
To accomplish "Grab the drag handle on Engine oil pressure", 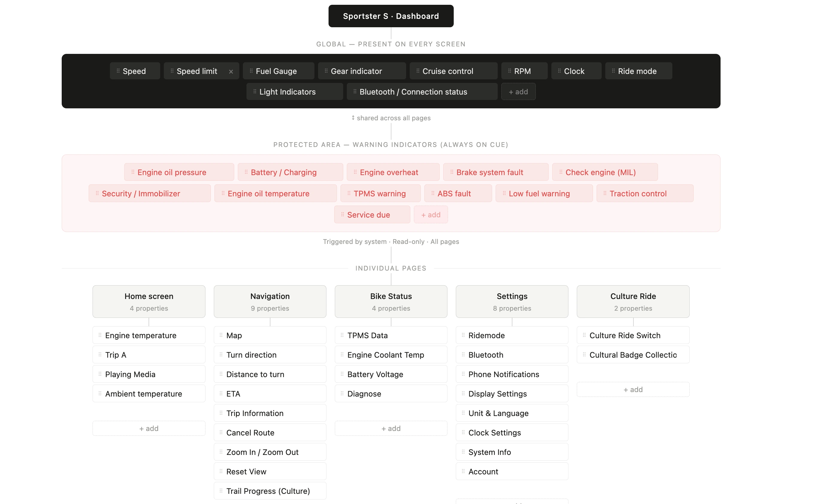I will point(133,172).
